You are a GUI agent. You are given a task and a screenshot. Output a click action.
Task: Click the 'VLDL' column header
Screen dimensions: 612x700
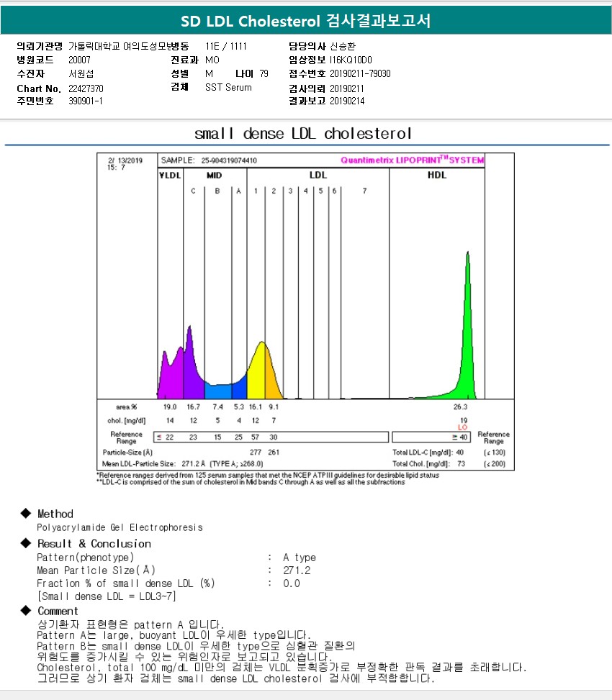pyautogui.click(x=170, y=176)
